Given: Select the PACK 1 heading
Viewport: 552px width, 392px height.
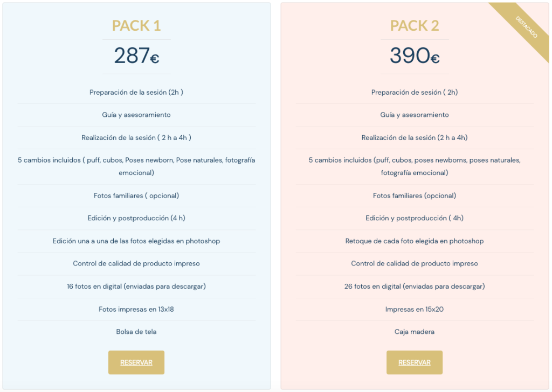Looking at the screenshot, I should coord(136,25).
